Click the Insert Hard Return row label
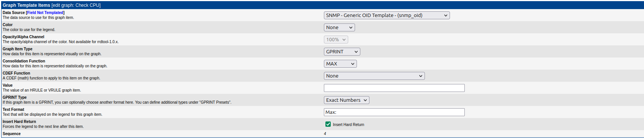This screenshot has width=644, height=140. coord(19,122)
